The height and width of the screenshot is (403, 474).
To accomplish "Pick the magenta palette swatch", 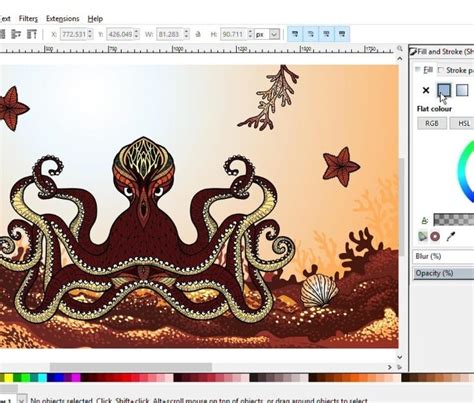I will 76,378.
